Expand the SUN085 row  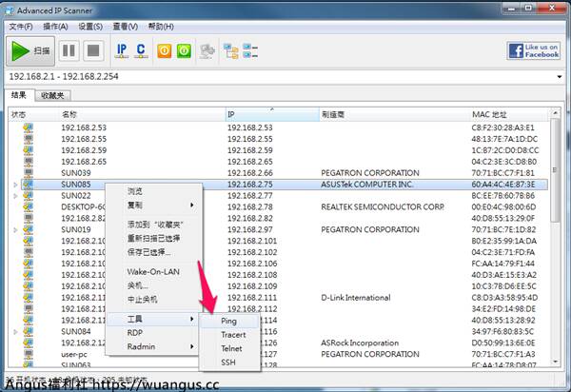[x=15, y=185]
